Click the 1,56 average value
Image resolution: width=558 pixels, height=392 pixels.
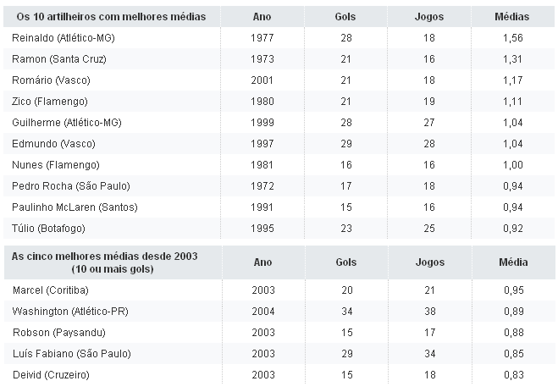511,38
